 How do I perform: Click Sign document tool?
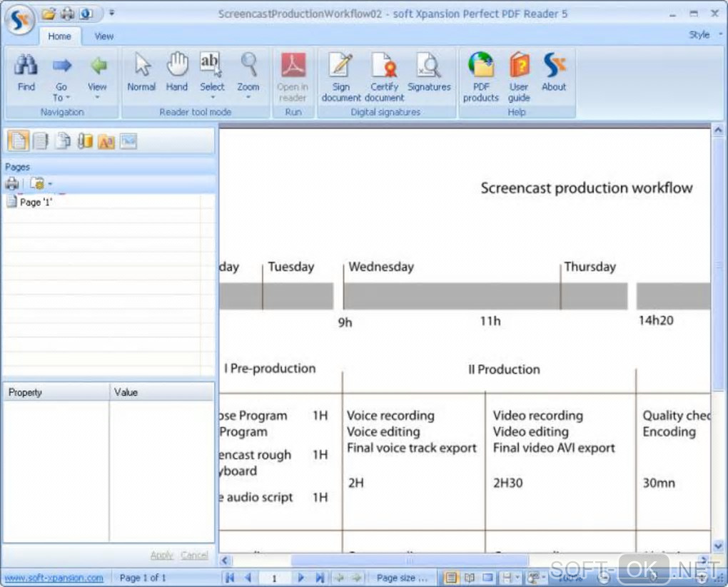[x=340, y=78]
